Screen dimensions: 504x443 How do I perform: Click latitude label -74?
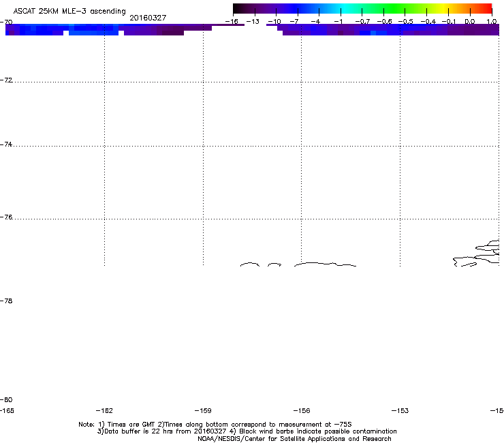coord(6,144)
